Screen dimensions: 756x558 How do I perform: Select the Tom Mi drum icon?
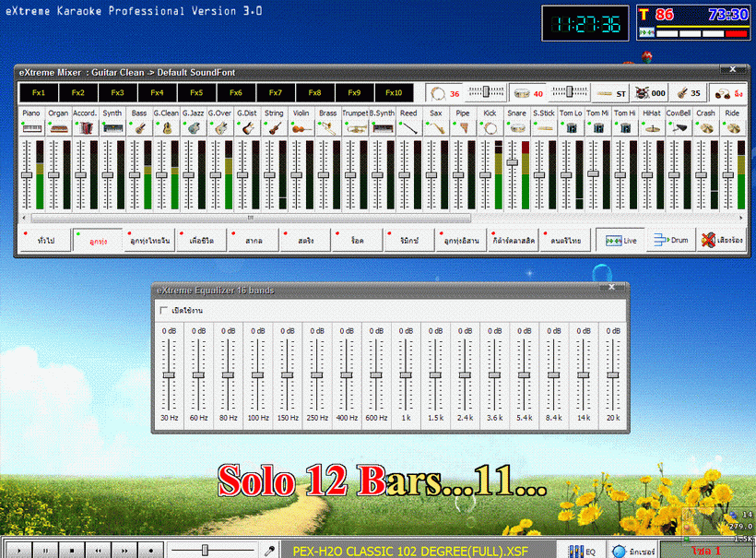(x=599, y=128)
